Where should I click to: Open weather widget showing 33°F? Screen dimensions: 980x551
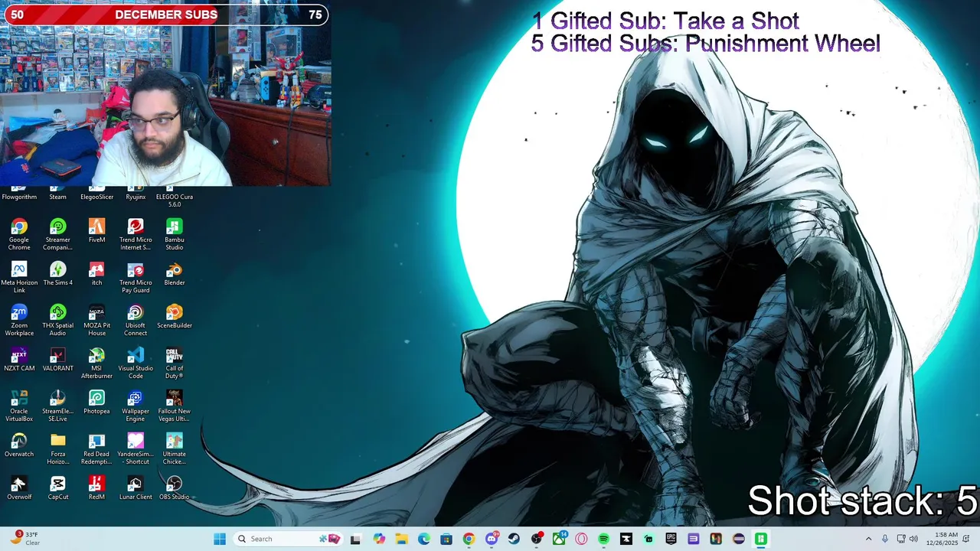pyautogui.click(x=25, y=539)
